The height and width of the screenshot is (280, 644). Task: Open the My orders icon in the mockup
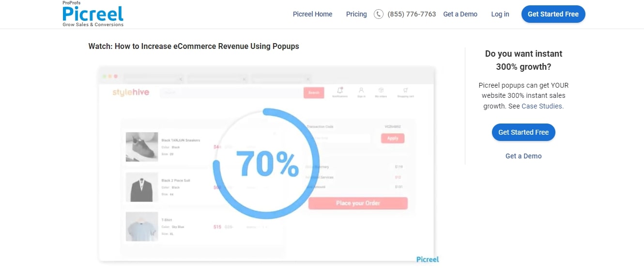(381, 90)
